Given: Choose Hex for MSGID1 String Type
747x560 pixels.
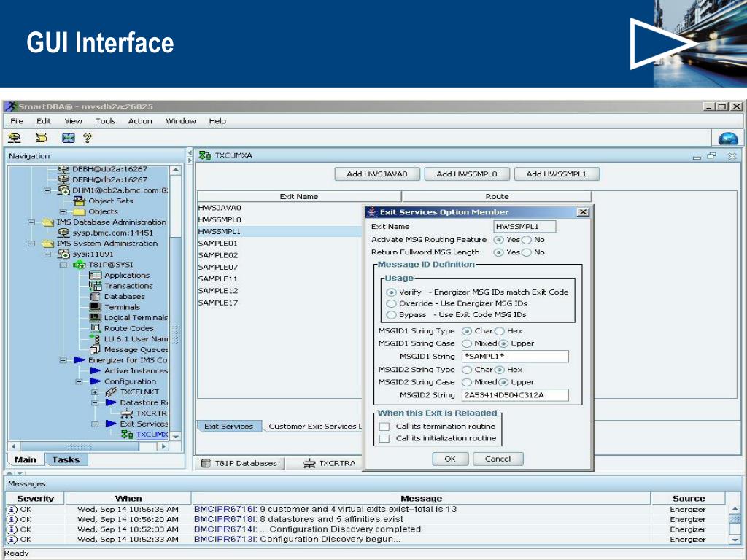Looking at the screenshot, I should coord(500,331).
